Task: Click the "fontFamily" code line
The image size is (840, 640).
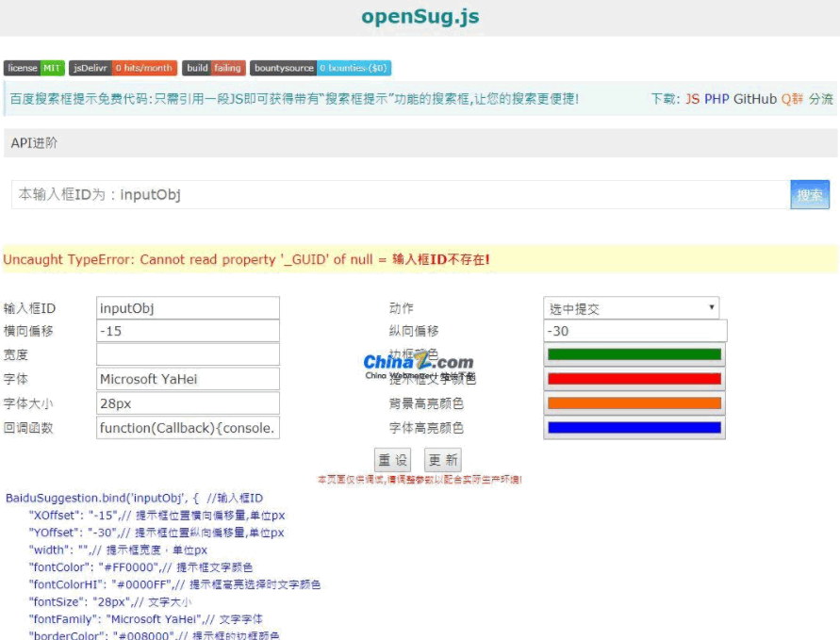Action: tap(145, 619)
